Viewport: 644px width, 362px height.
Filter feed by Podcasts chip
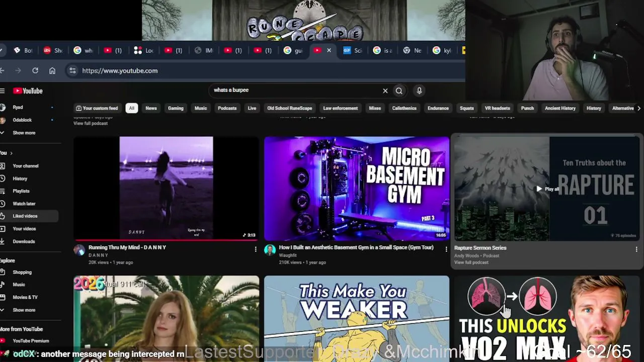[227, 108]
